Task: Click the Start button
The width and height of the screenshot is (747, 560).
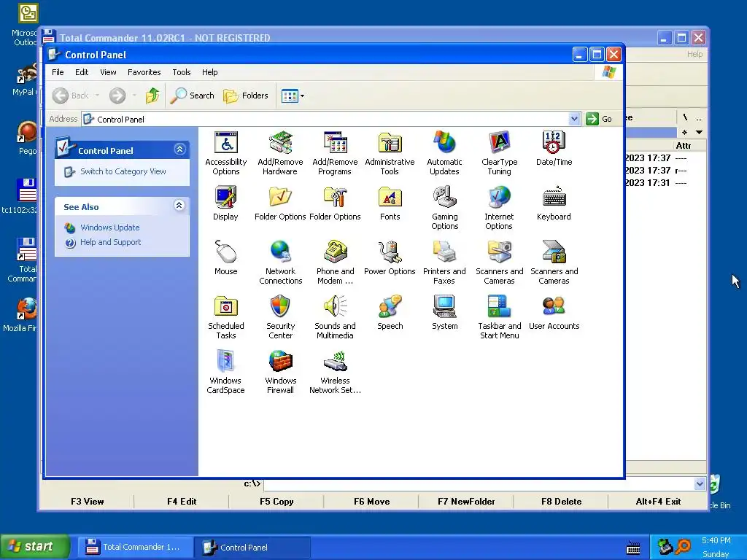Action: (x=34, y=547)
